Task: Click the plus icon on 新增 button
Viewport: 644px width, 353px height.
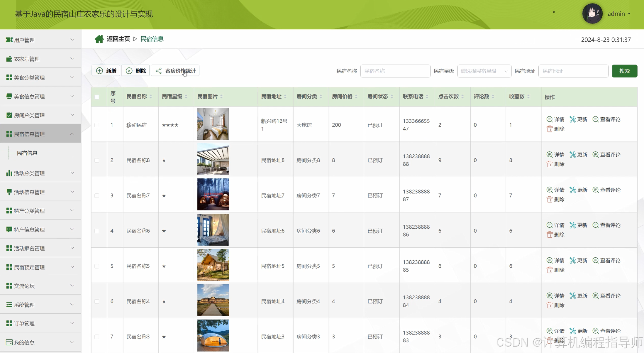Action: pos(100,71)
